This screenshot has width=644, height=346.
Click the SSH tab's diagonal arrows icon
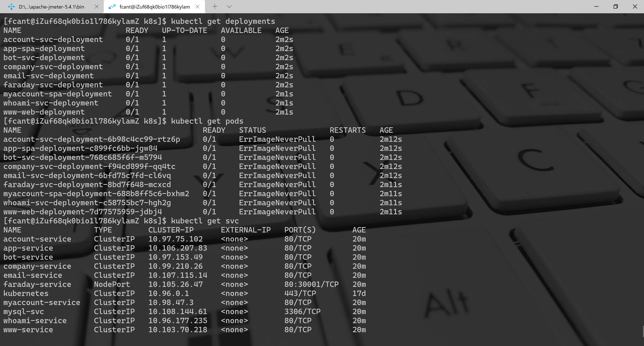pos(112,7)
